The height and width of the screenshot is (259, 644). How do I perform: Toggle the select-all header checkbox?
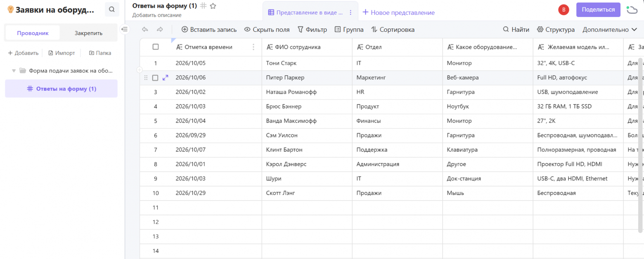[x=156, y=47]
